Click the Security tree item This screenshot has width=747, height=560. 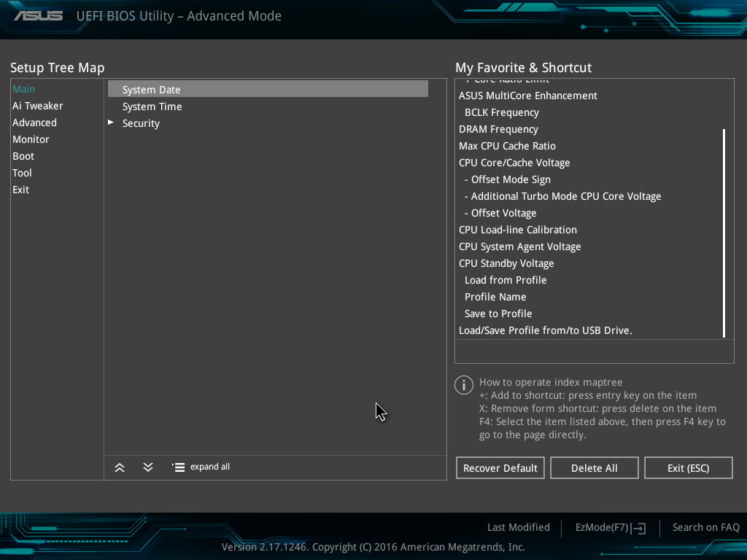click(x=141, y=123)
